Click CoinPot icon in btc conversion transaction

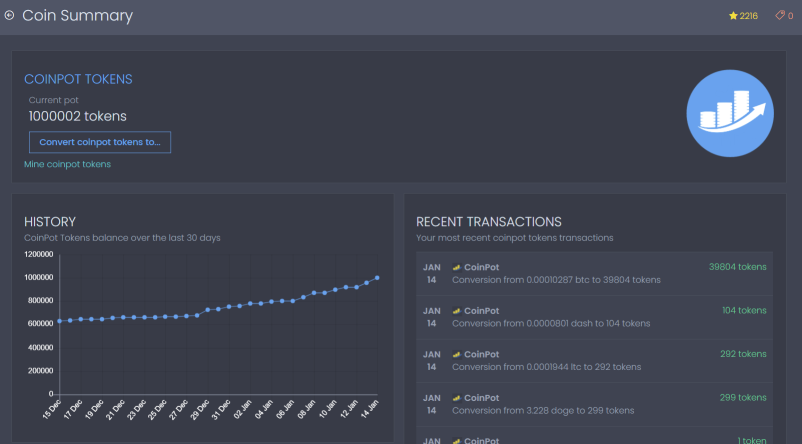[x=457, y=267]
